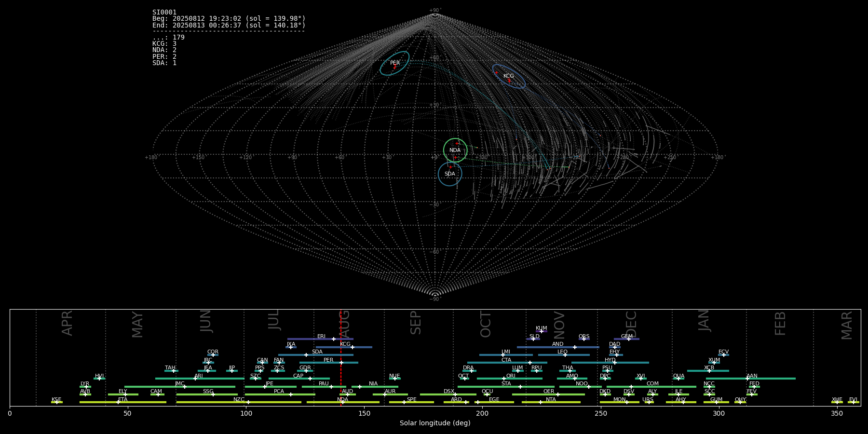Click the EVI shower label in timeline

click(x=853, y=400)
